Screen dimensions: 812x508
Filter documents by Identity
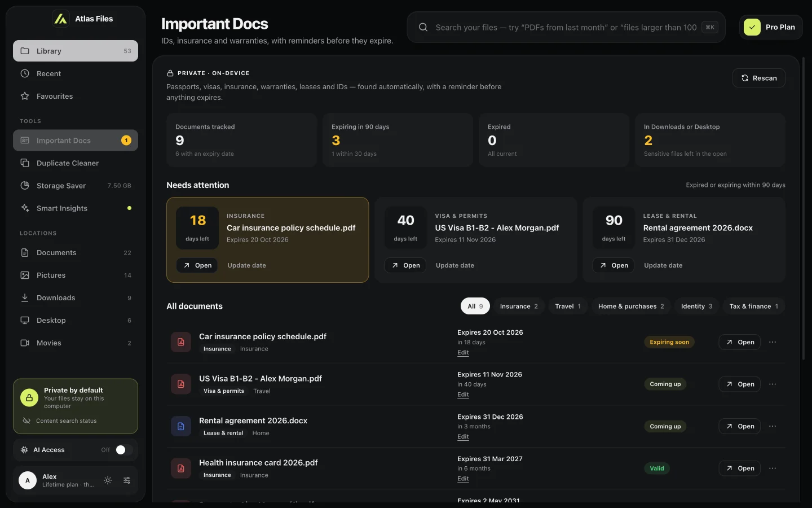coord(696,306)
